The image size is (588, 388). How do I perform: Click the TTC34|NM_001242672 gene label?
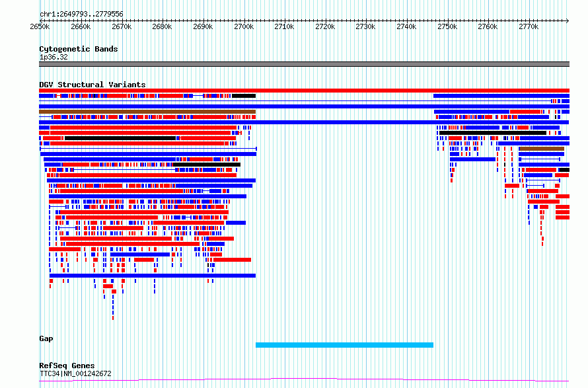pos(75,373)
